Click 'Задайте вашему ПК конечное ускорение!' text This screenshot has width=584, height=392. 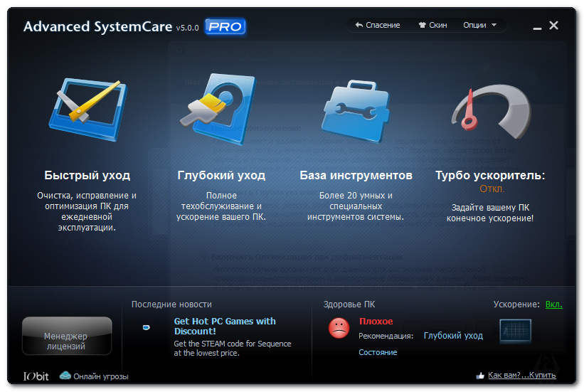pos(490,213)
